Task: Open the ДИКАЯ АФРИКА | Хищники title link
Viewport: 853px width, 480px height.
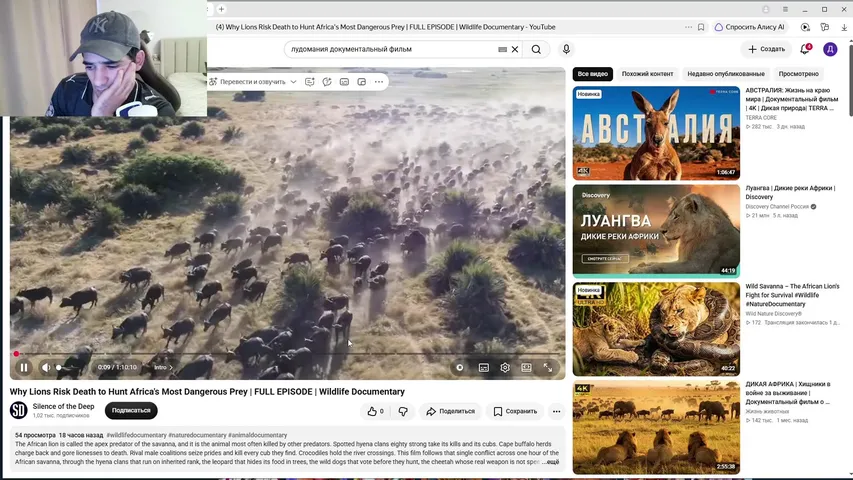Action: pos(788,393)
